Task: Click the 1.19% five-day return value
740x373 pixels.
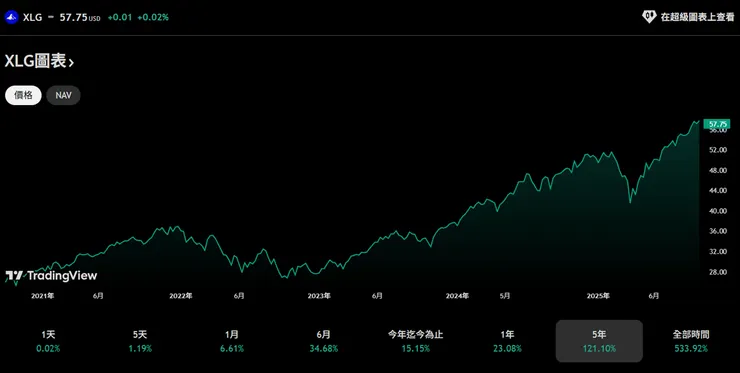Action: (140, 349)
